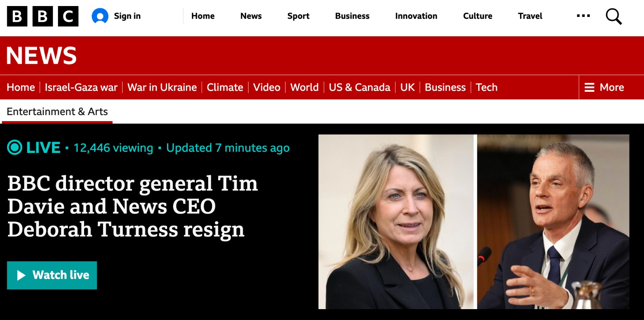Open the Tim Davie resignation headline
Screen dimensions: 644x320
click(132, 206)
